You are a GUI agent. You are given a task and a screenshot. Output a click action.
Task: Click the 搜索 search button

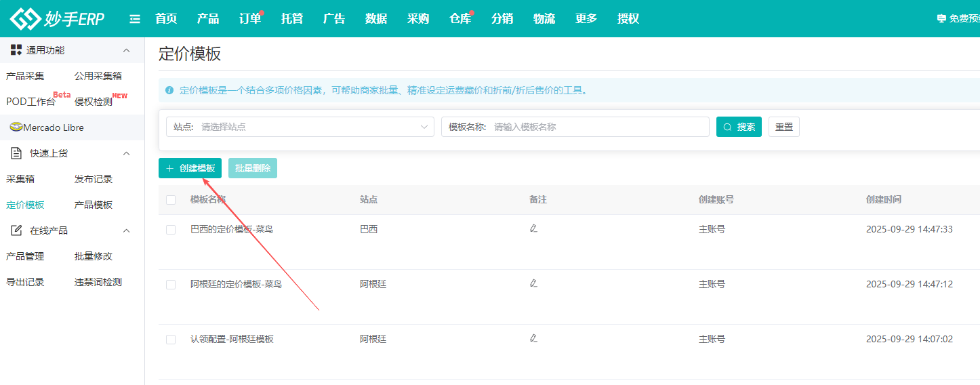click(x=739, y=127)
